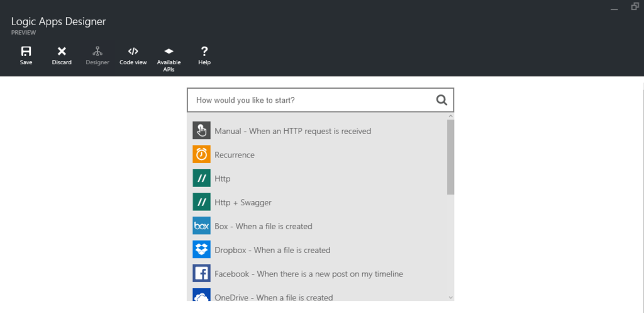Choose 'Box - When a file is created'

(264, 227)
